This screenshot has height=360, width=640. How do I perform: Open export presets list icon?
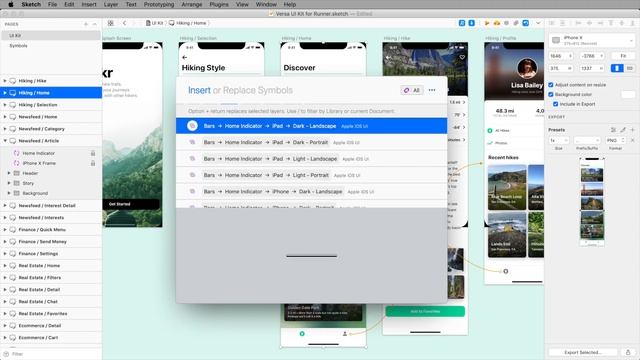click(613, 130)
